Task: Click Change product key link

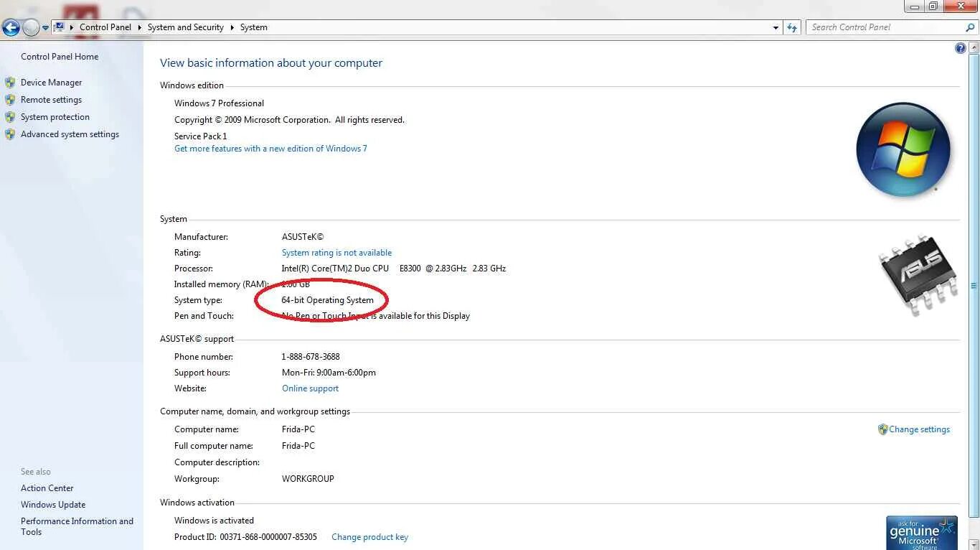Action: pyautogui.click(x=369, y=537)
